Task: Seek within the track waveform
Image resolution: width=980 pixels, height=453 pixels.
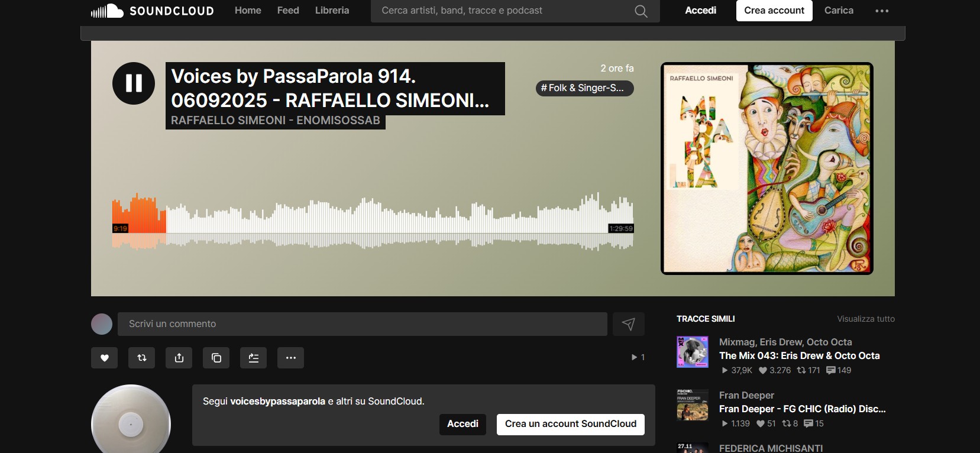Action: (x=373, y=221)
